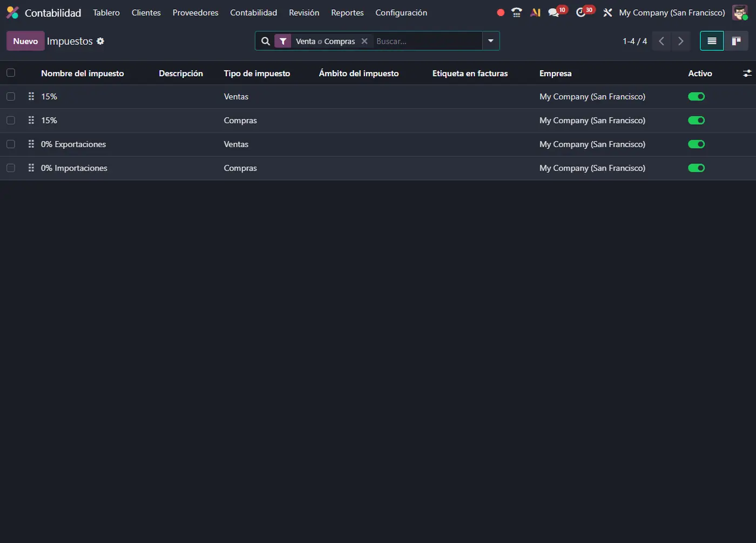Remove the Venta o Compras filter
This screenshot has width=756, height=543.
coord(364,41)
